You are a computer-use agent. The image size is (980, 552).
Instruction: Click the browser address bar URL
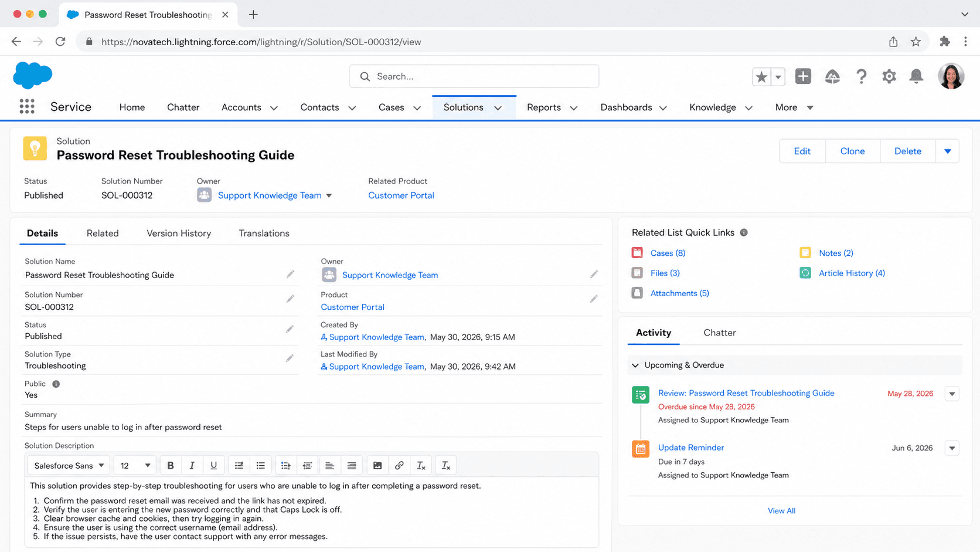pos(261,42)
